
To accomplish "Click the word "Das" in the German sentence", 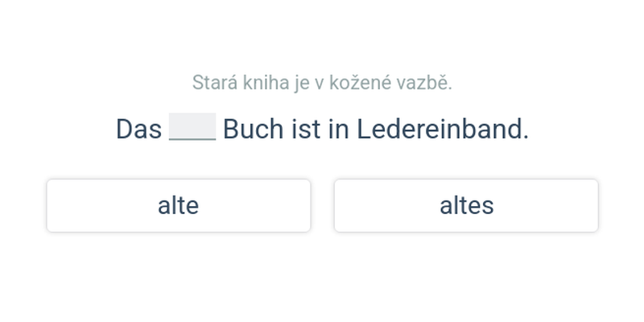I will click(138, 129).
